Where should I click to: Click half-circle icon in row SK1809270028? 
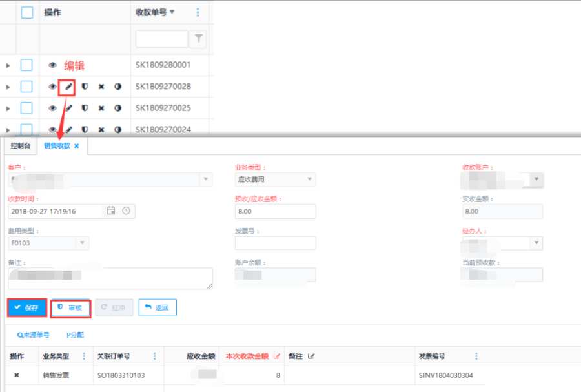[x=117, y=87]
